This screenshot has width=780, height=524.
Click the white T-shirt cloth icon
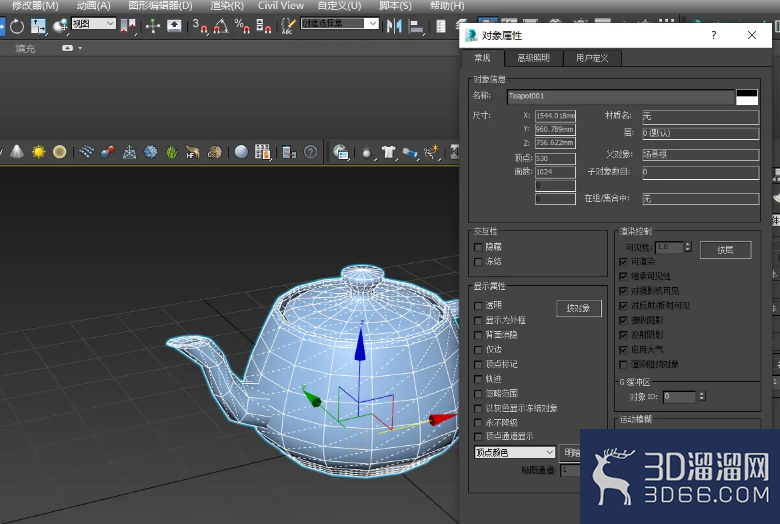389,152
